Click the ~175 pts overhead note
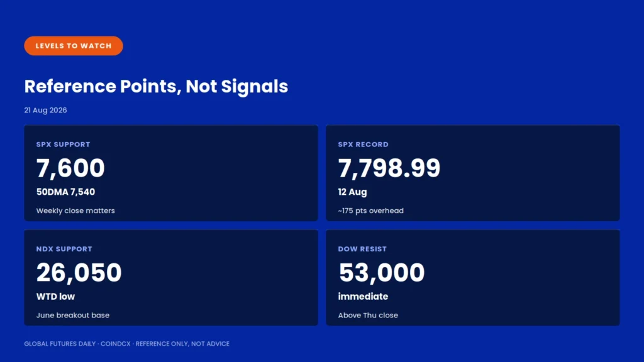 click(x=371, y=211)
